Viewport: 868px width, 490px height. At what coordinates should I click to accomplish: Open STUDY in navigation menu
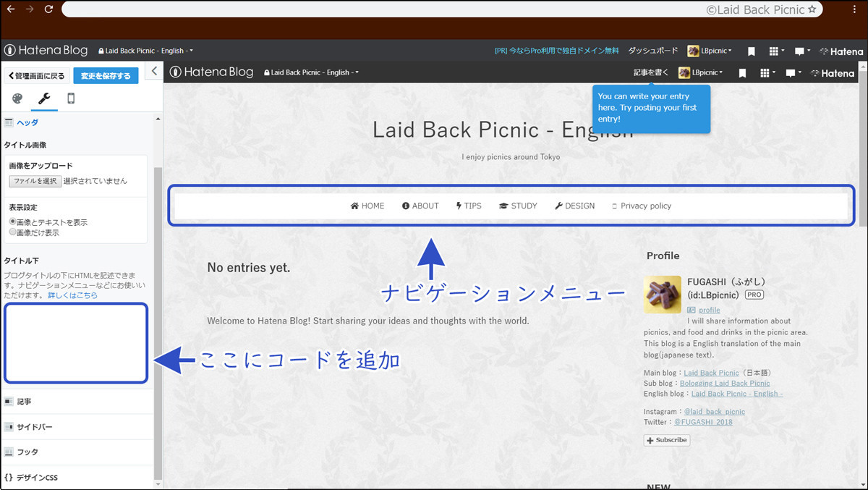518,206
